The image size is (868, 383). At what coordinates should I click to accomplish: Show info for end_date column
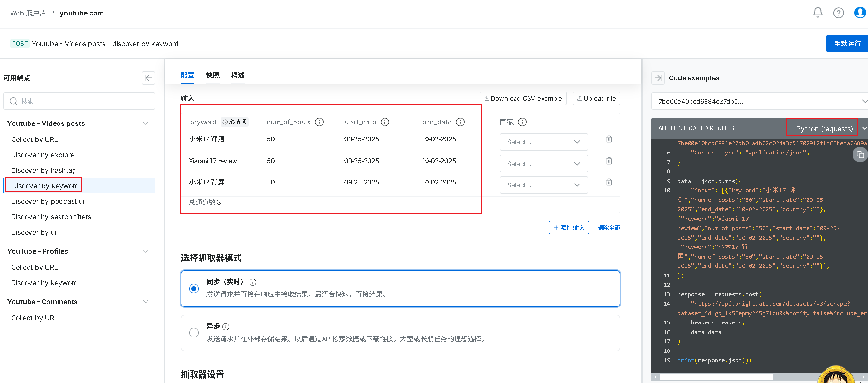(460, 122)
